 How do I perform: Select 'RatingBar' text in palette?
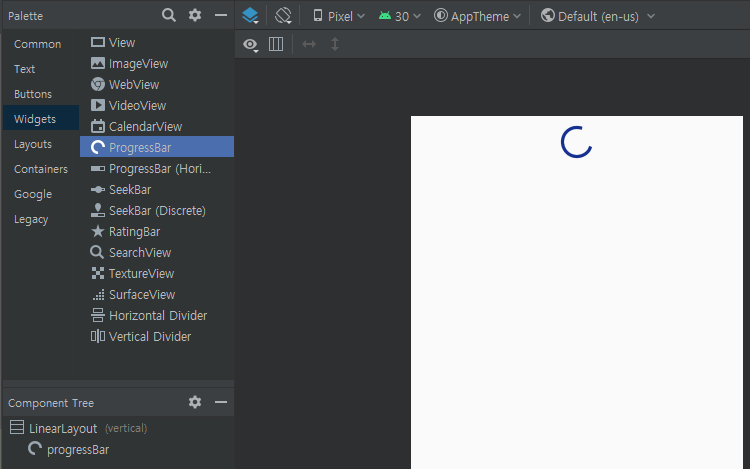(134, 232)
